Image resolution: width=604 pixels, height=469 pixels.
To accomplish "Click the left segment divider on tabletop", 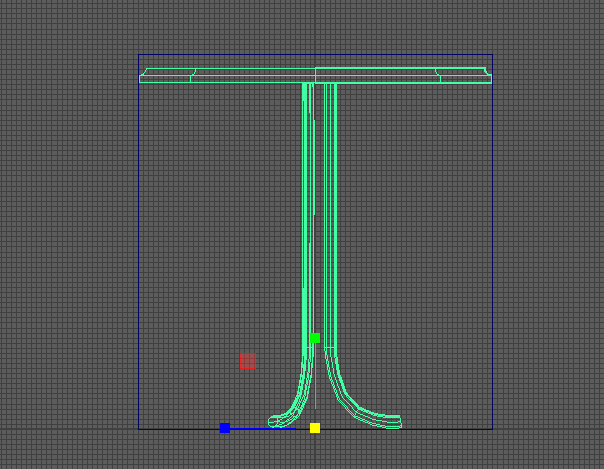I will click(192, 75).
